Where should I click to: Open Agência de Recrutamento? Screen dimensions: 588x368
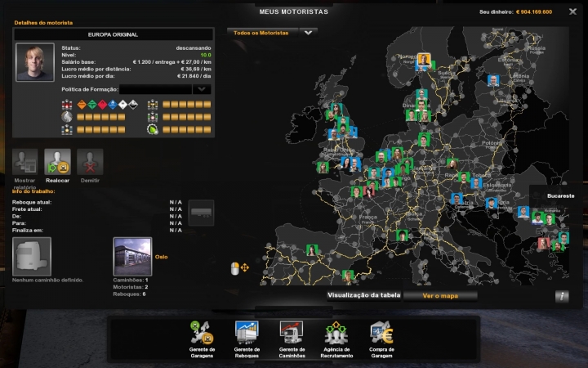point(336,339)
